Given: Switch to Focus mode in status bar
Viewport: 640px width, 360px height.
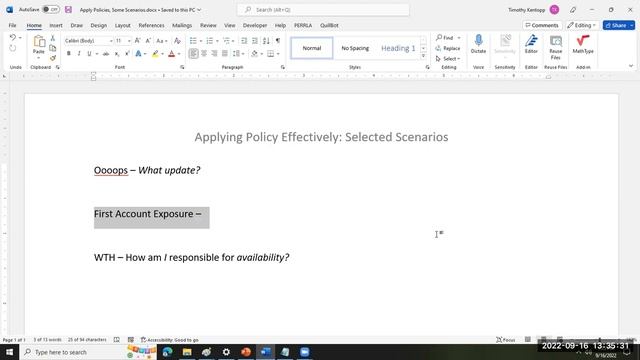Looking at the screenshot, I should [505, 340].
